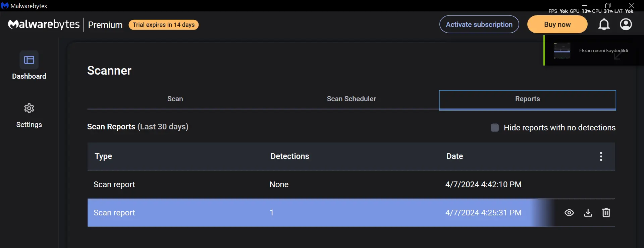Image resolution: width=644 pixels, height=248 pixels.
Task: Switch to the Scan Scheduler tab
Action: (351, 99)
